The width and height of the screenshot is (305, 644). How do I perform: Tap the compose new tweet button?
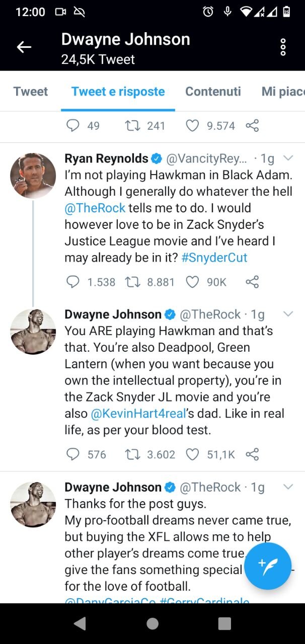tap(268, 566)
